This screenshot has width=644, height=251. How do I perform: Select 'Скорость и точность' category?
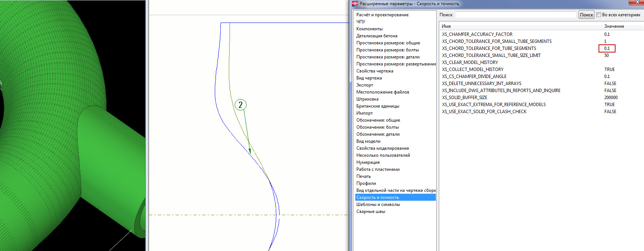(377, 197)
